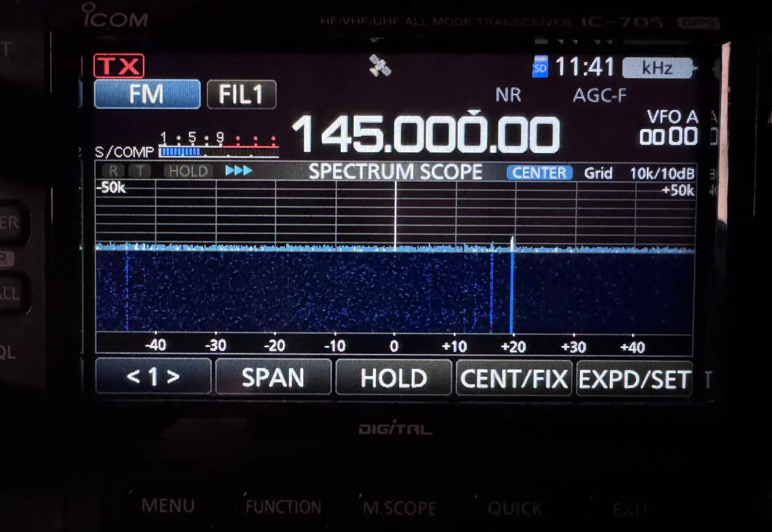Viewport: 772px width, 532px height.
Task: Switch menu page with < 1 > button
Action: coord(153,377)
